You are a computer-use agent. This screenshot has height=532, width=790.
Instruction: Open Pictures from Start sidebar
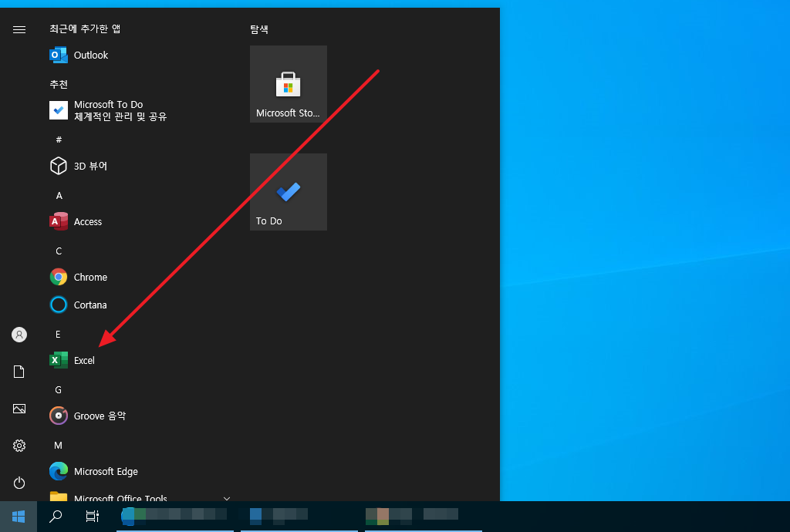(x=19, y=409)
